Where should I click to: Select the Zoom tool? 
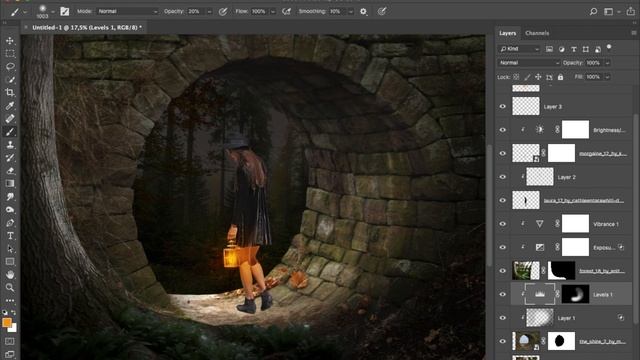pos(10,288)
